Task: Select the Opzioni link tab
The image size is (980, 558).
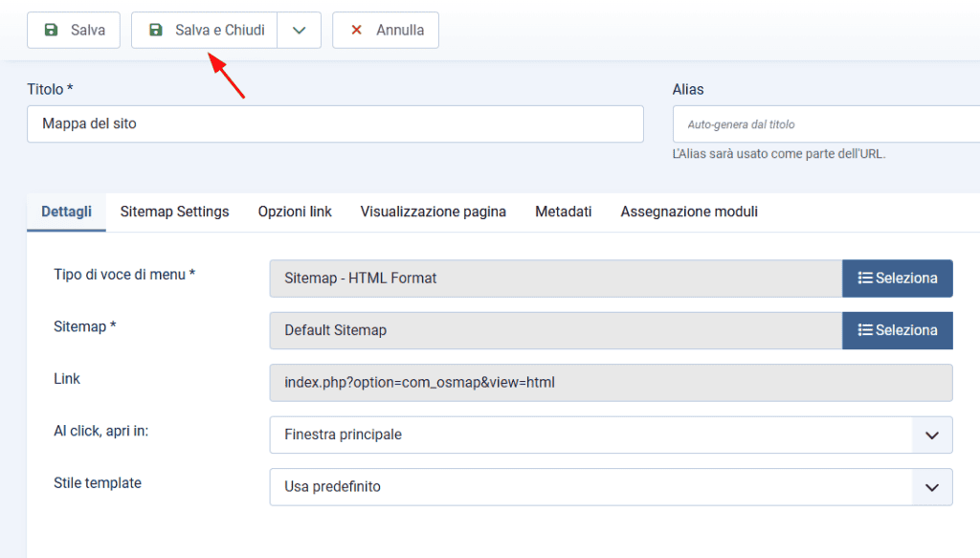Action: [294, 211]
